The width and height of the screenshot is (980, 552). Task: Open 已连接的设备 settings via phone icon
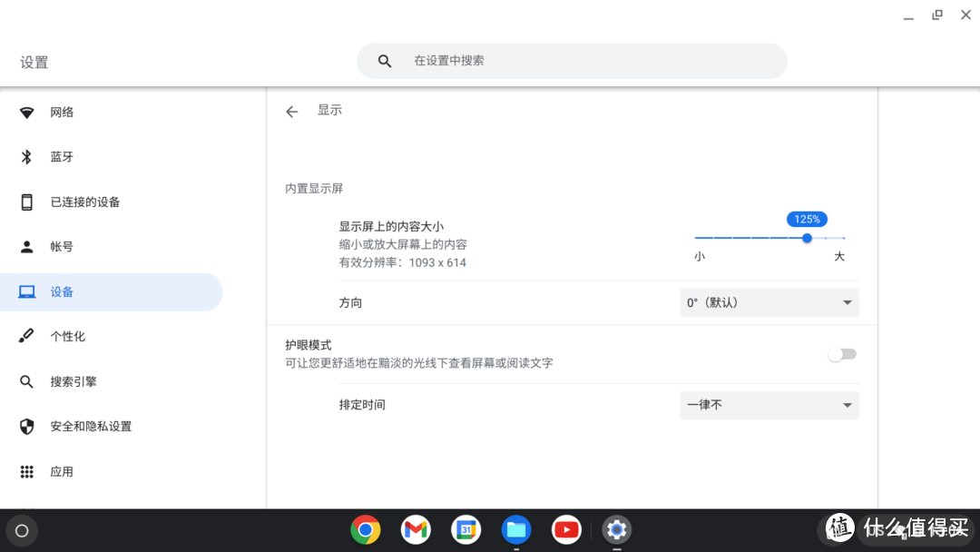pyautogui.click(x=27, y=202)
